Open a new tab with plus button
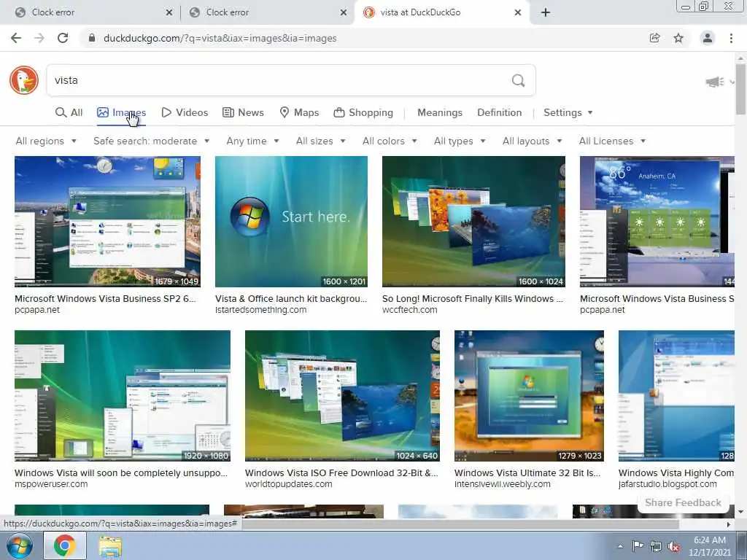This screenshot has width=747, height=560. coord(546,12)
